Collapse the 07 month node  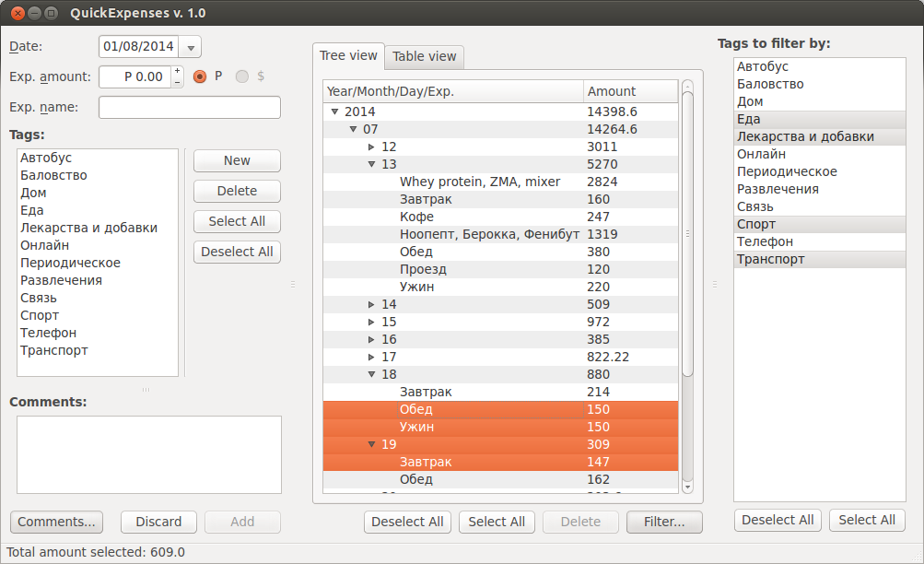pyautogui.click(x=353, y=129)
